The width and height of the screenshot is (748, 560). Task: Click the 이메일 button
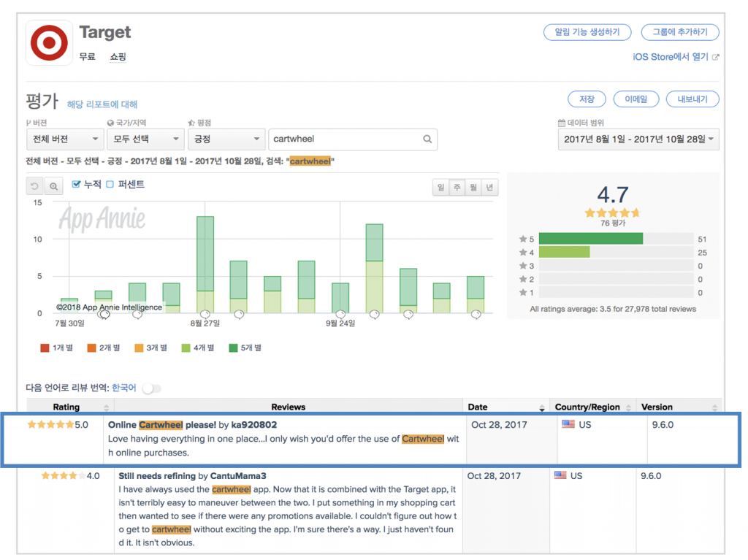point(636,99)
